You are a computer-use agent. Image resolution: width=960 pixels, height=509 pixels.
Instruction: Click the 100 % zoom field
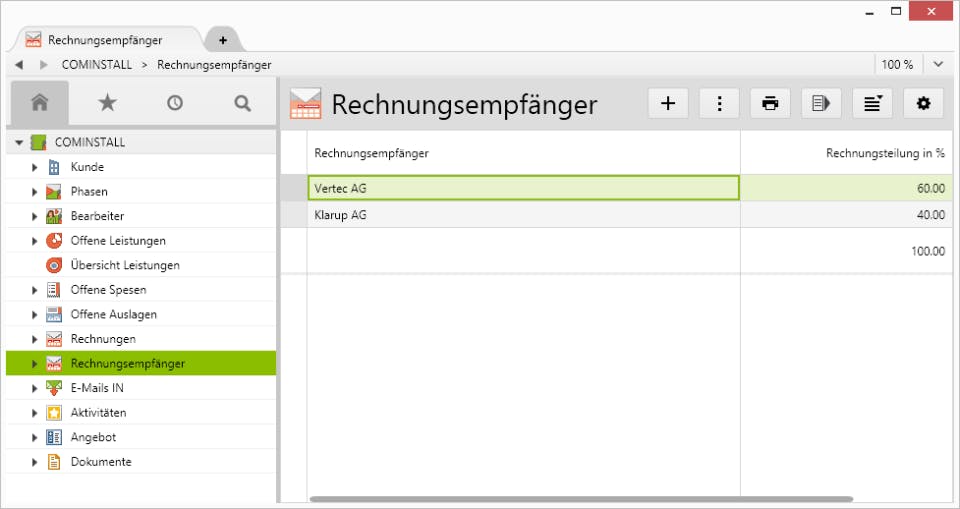pyautogui.click(x=897, y=64)
